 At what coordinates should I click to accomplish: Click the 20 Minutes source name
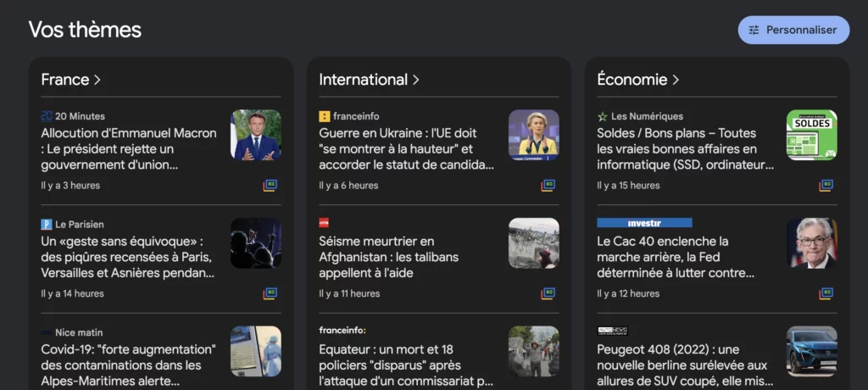[81, 116]
